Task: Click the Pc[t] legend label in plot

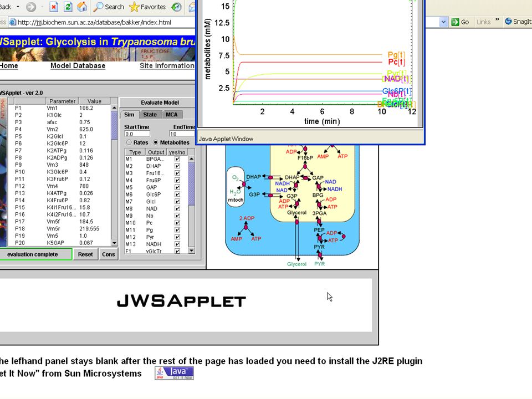Action: pos(396,62)
